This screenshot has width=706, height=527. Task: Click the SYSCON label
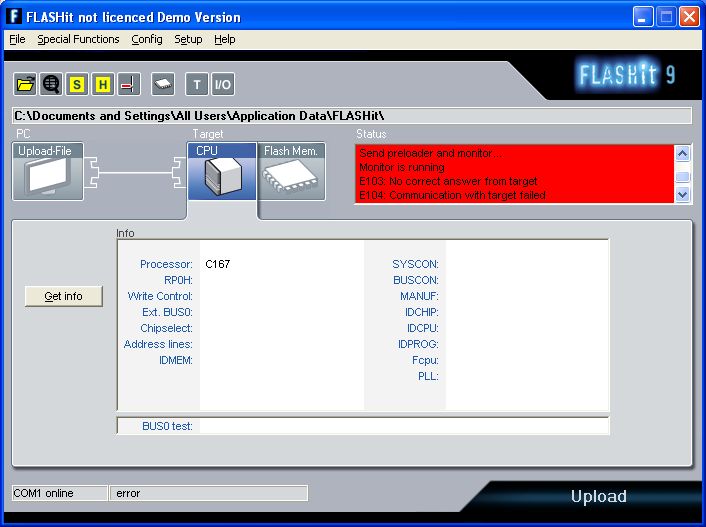415,264
